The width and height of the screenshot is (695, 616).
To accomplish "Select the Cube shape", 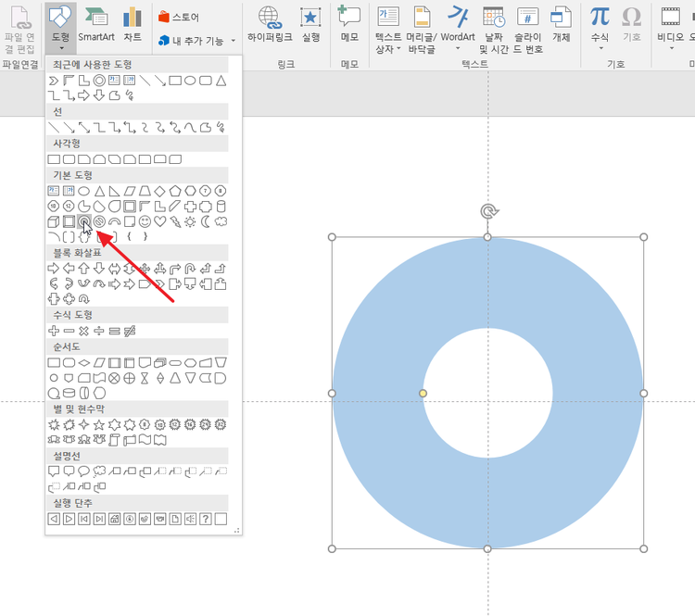I will click(x=54, y=221).
